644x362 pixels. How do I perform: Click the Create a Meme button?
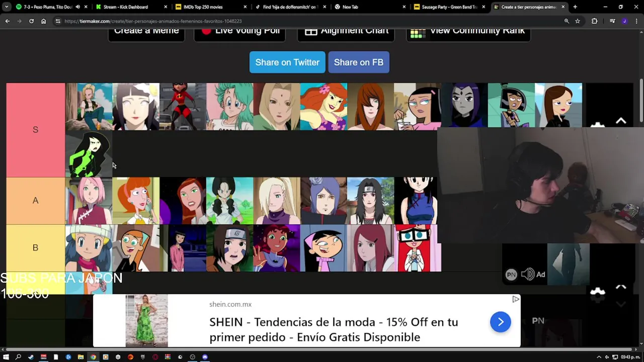click(146, 33)
